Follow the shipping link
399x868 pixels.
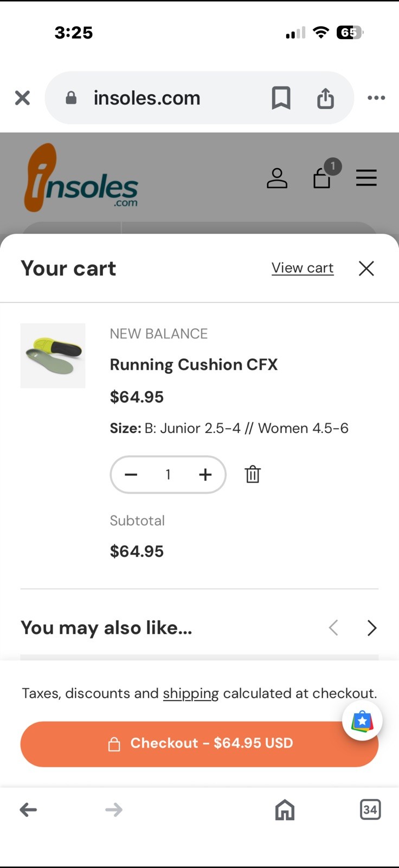tap(191, 693)
